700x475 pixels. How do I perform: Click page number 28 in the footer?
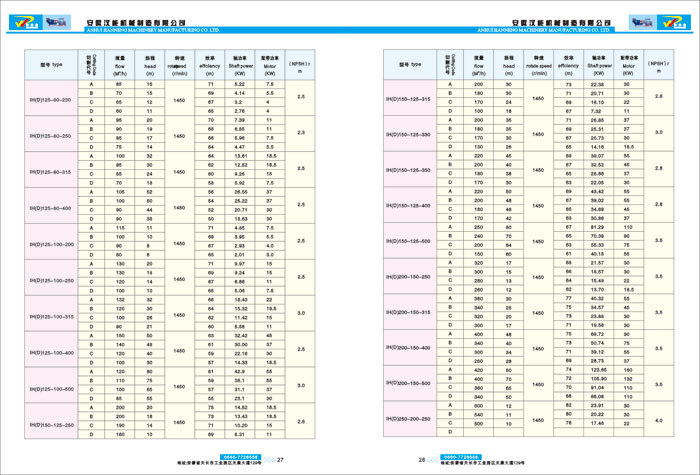(x=422, y=459)
